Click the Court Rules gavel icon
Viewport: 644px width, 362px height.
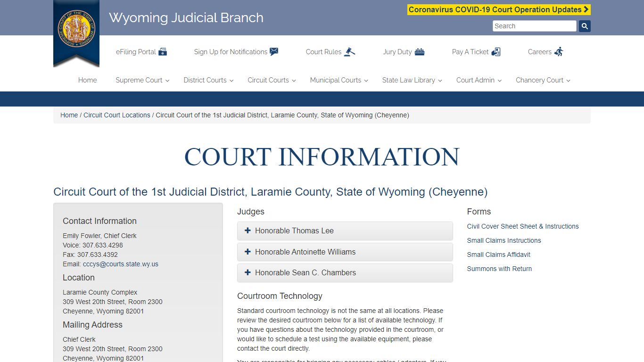349,52
